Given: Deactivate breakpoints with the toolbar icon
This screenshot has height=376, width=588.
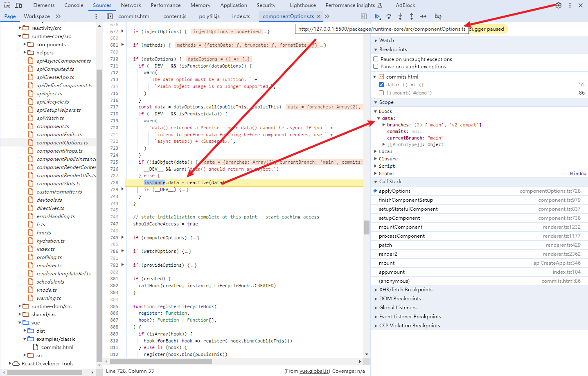Looking at the screenshot, I should pos(438,16).
